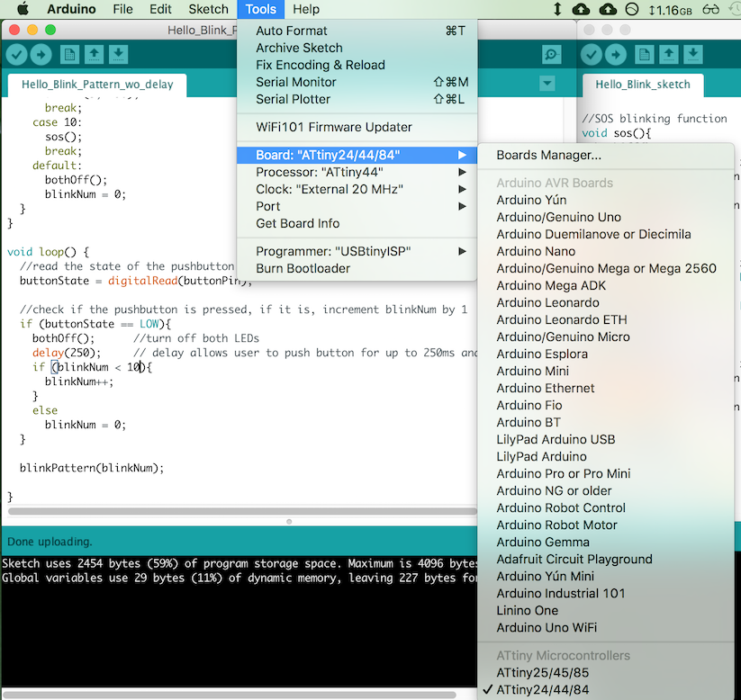Open Serial Monitor from Tools menu
This screenshot has height=700, width=741.
click(x=357, y=82)
